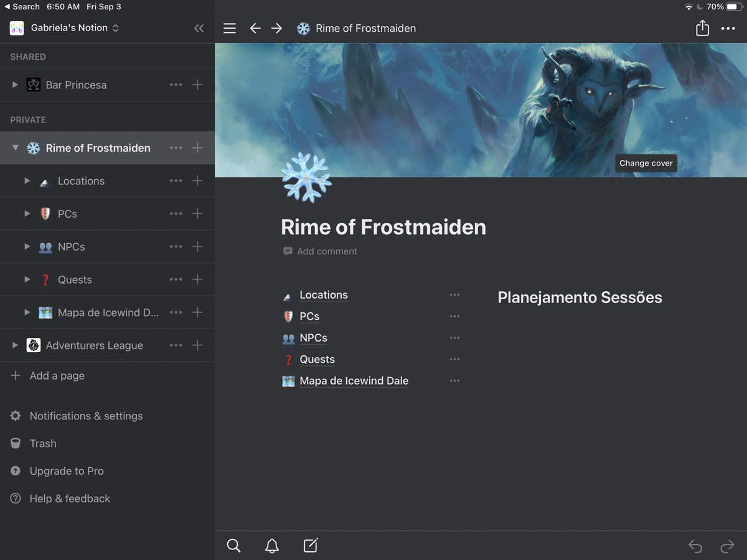
Task: Create a new page with the compose icon
Action: coord(311,546)
